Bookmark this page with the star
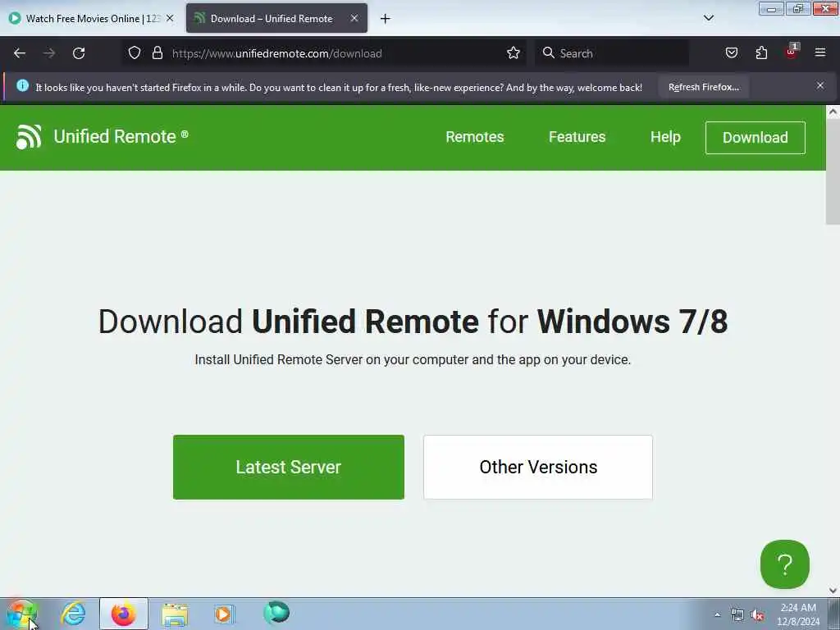 514,53
